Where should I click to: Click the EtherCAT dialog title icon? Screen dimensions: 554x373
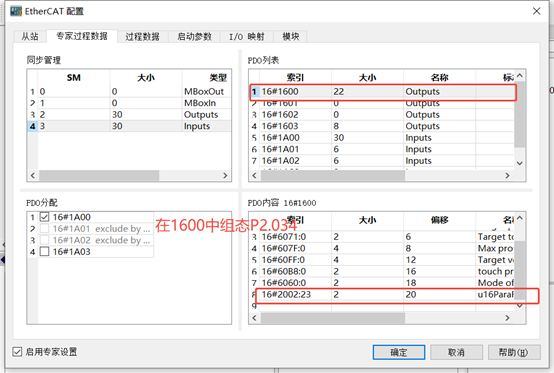pos(16,11)
